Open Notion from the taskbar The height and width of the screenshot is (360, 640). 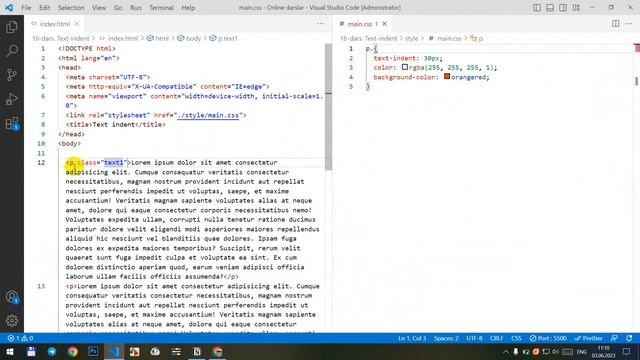tap(197, 351)
